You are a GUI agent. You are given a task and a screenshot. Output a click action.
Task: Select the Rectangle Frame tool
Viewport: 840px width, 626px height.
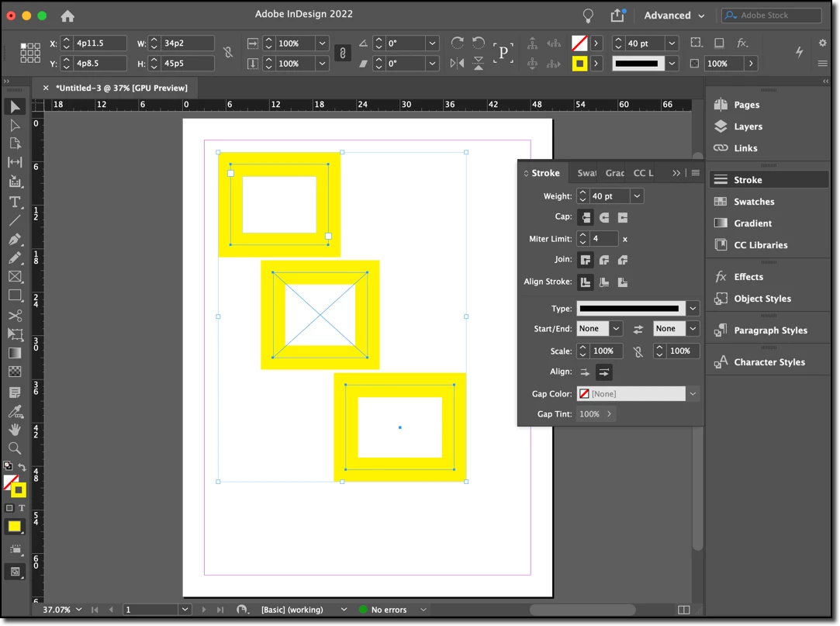pyautogui.click(x=15, y=277)
